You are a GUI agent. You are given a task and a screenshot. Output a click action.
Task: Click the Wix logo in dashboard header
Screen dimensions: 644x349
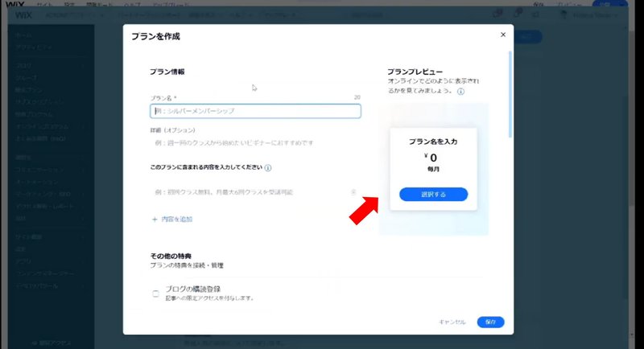pos(23,15)
